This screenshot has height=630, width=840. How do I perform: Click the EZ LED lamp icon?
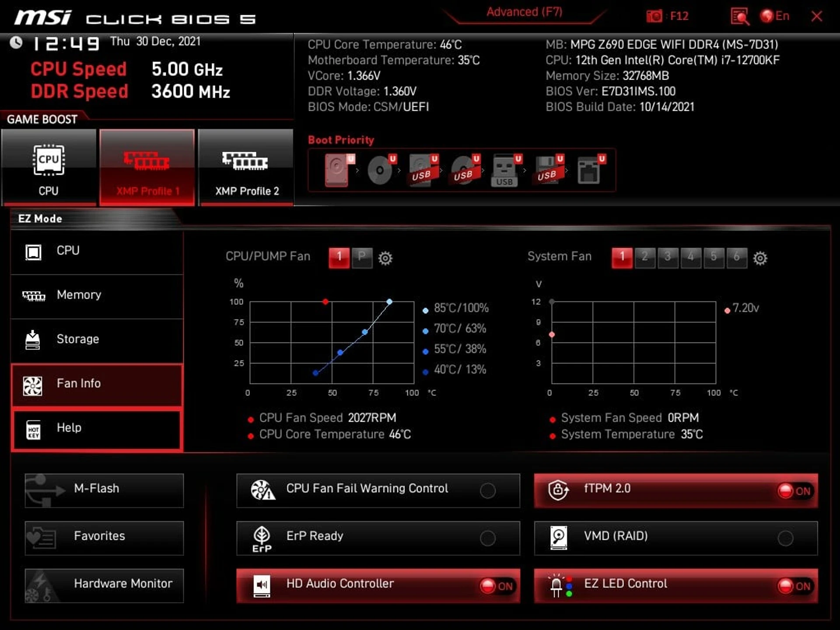pos(560,586)
